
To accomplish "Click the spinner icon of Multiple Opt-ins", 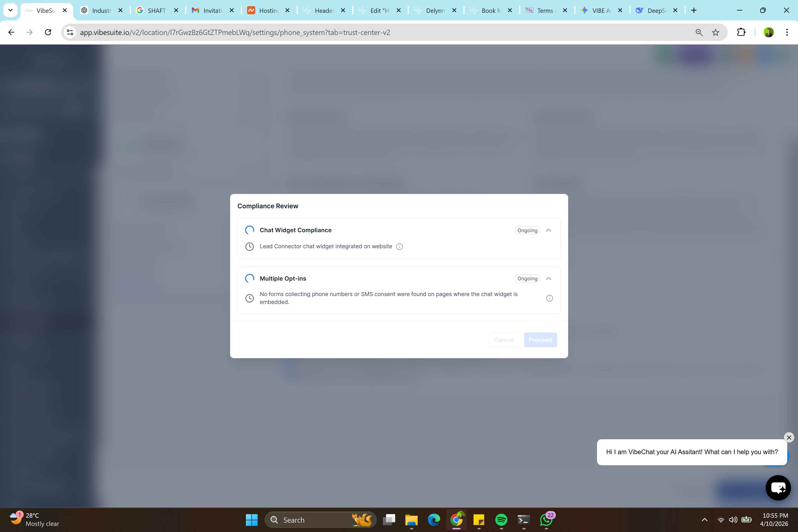I will click(249, 278).
